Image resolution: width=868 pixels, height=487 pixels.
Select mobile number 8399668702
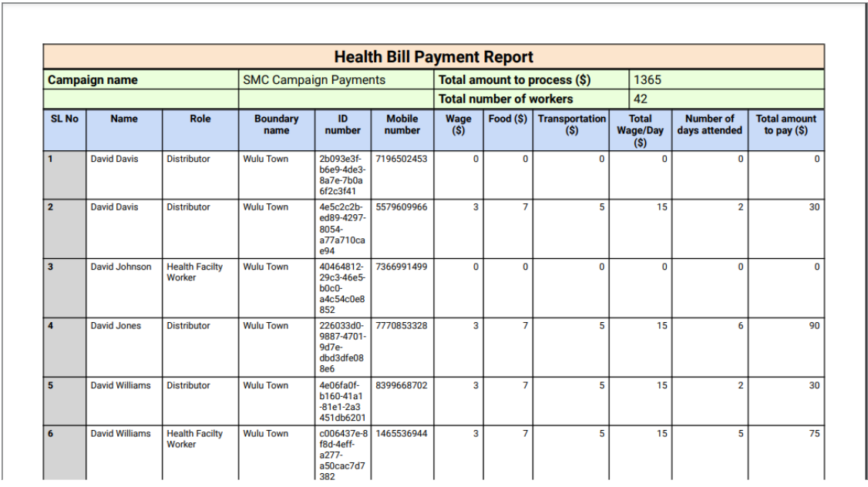[401, 385]
